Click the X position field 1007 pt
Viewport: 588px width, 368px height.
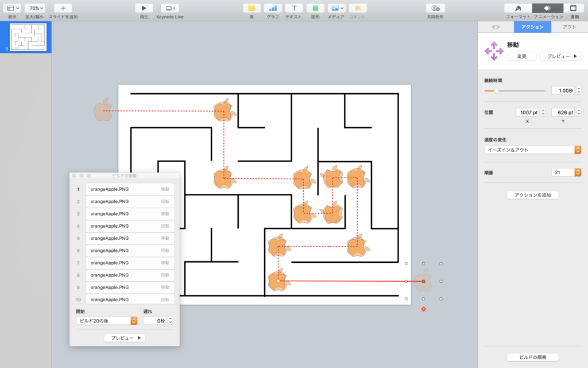tap(527, 112)
